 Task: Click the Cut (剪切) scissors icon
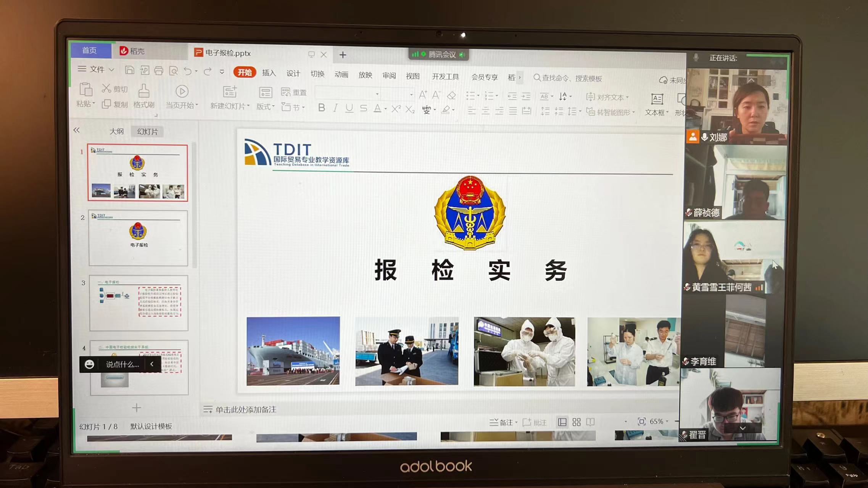(x=106, y=89)
